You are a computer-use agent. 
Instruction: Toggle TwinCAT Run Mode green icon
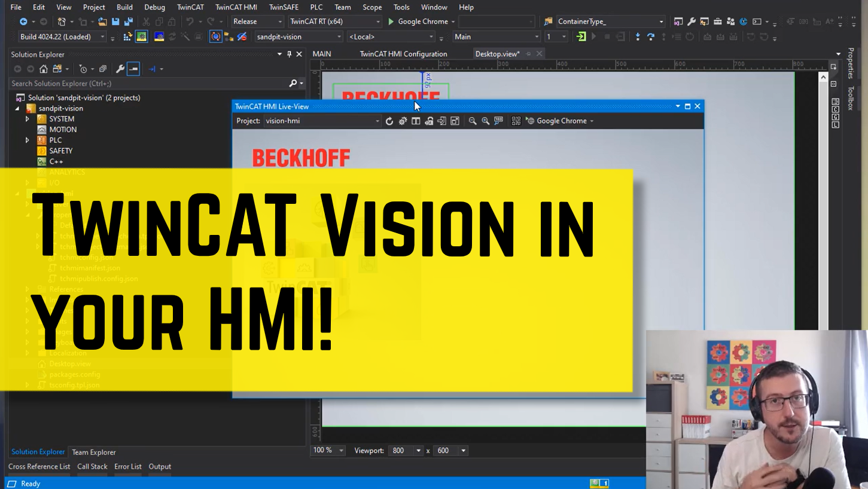[x=142, y=37]
